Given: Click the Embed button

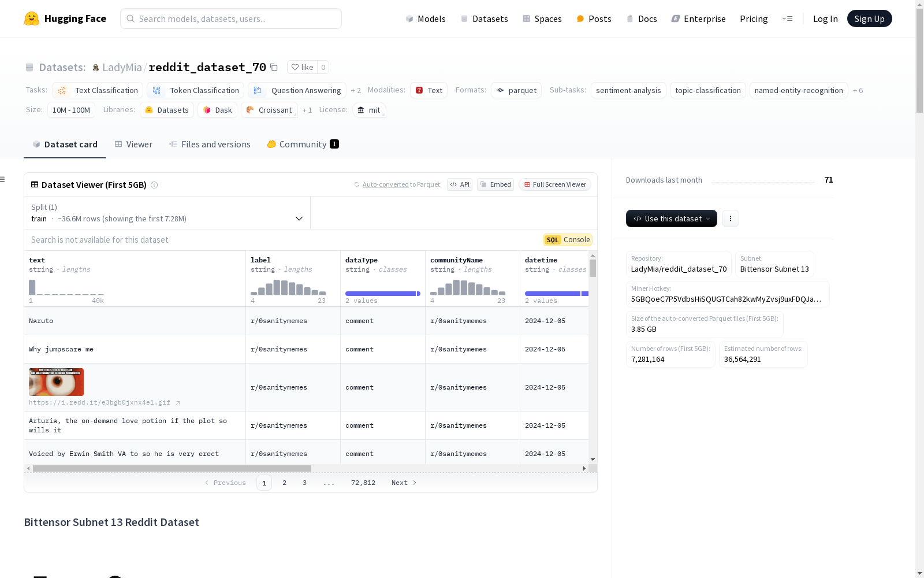Looking at the screenshot, I should (x=495, y=185).
